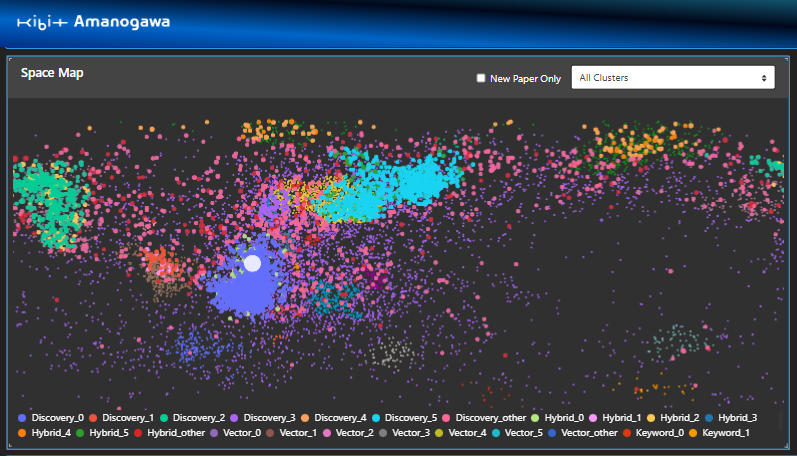Click the Vector_0 legend entry
The height and width of the screenshot is (456, 797).
click(x=235, y=433)
